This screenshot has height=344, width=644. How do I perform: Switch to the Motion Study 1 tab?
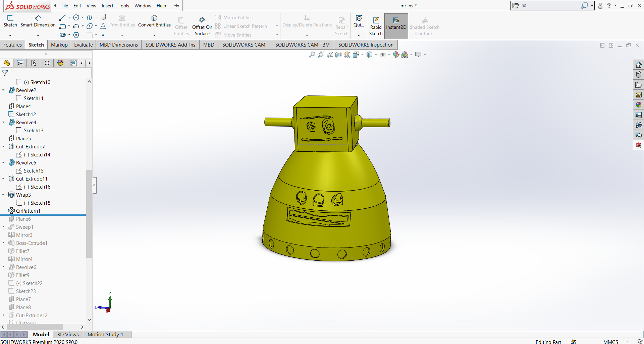[x=105, y=334]
